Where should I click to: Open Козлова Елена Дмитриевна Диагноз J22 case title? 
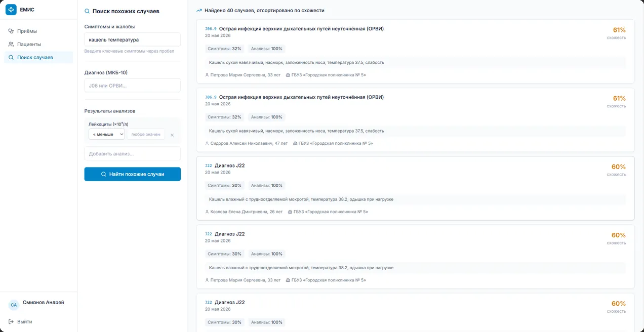[x=229, y=165]
